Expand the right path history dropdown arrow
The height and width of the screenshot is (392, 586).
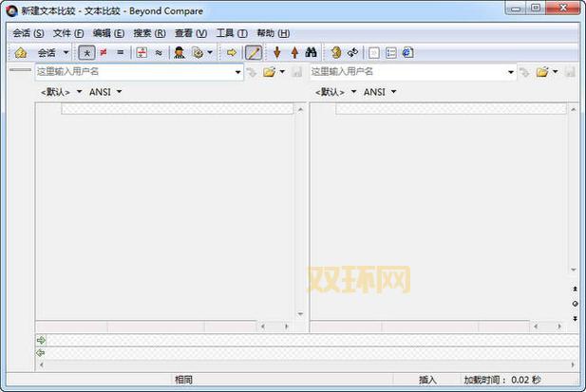511,72
